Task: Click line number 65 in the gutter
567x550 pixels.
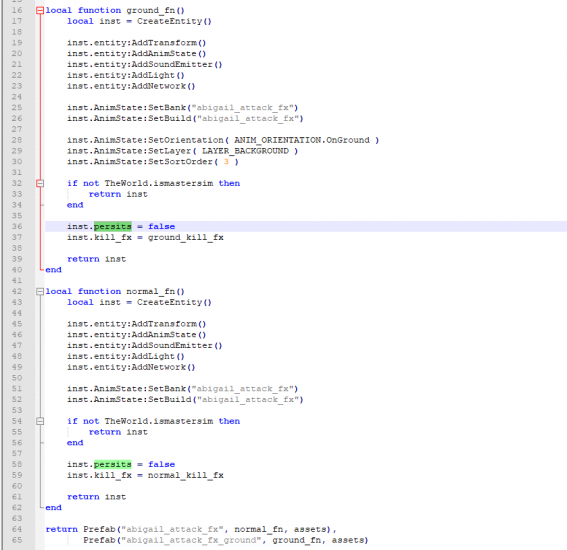Action: click(x=17, y=540)
